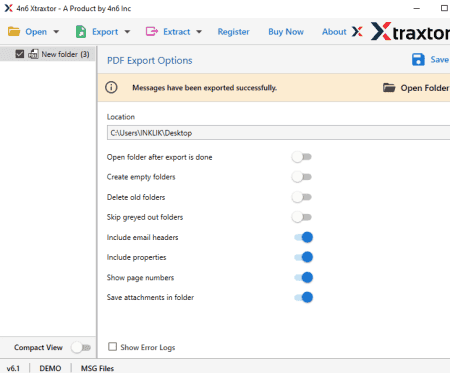Click the blue Save floppy disk icon

click(x=418, y=60)
